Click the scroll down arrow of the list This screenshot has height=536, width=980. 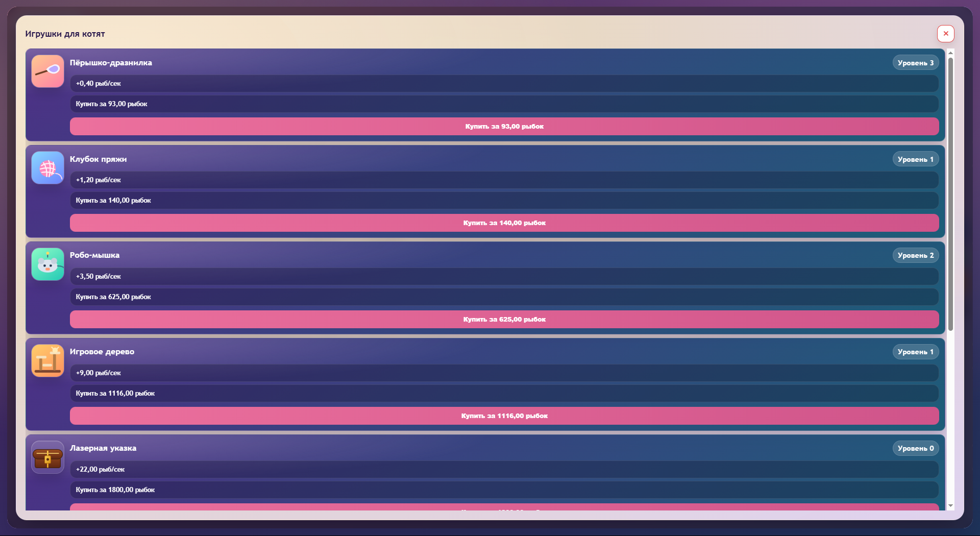coord(950,506)
